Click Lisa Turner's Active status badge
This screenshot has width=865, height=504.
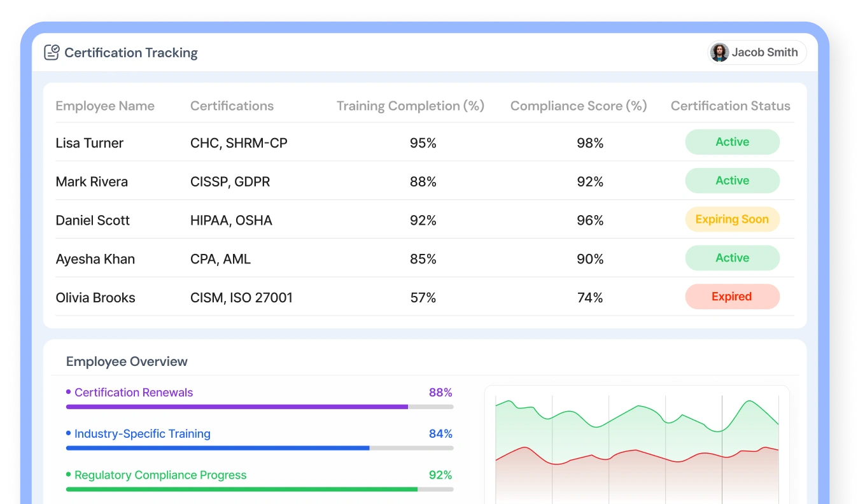tap(733, 142)
